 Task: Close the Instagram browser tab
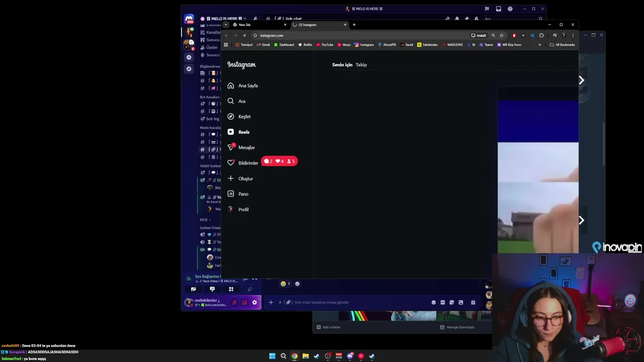[x=345, y=25]
